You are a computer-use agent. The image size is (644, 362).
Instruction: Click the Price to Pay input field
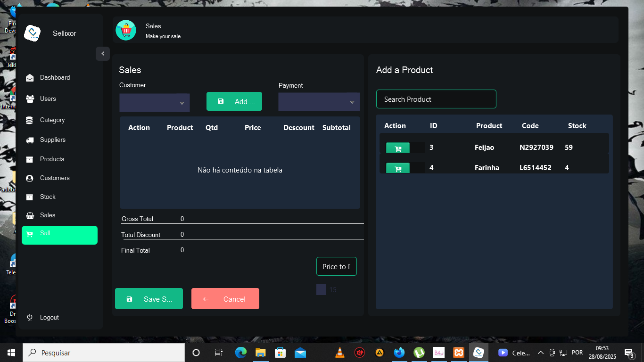[337, 266]
